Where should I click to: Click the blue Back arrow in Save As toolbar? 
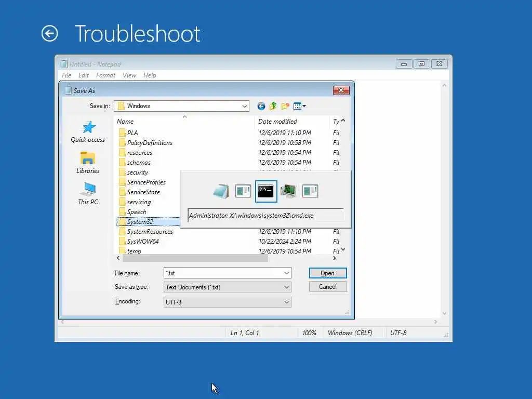coord(261,106)
